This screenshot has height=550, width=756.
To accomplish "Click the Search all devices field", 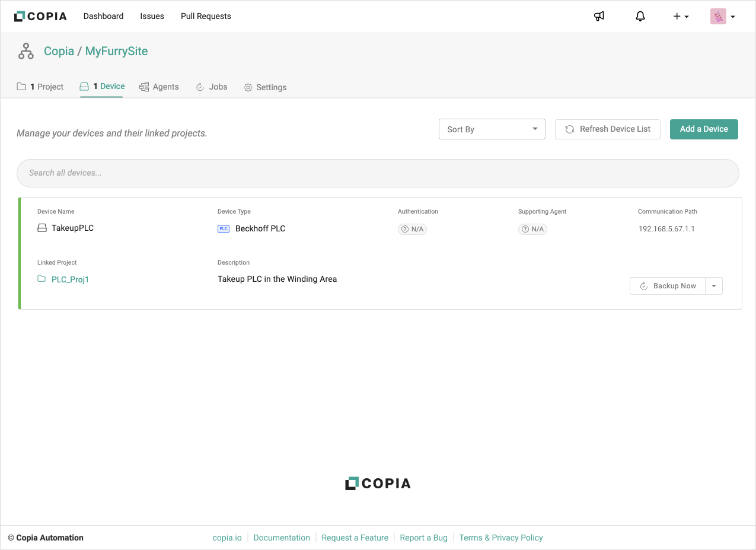I will pos(378,173).
